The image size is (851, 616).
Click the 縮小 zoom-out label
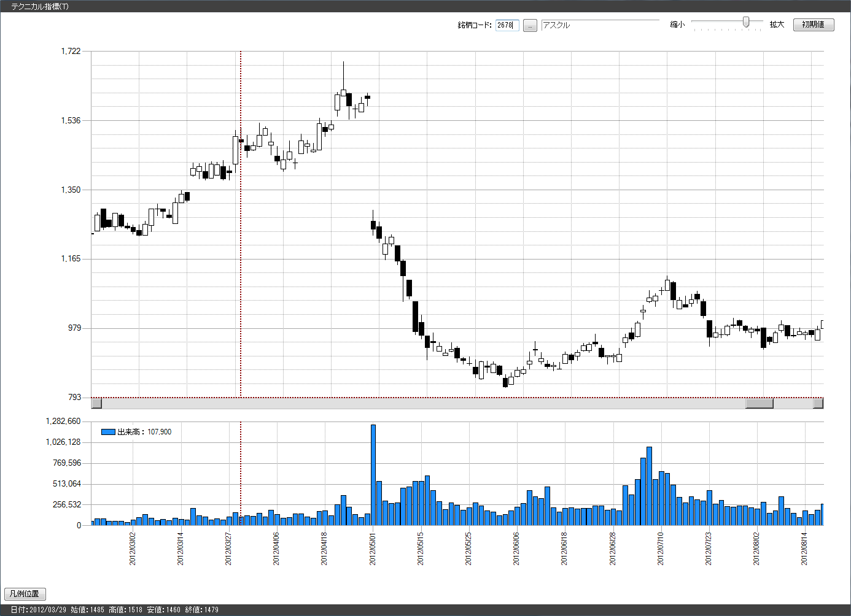pos(677,25)
